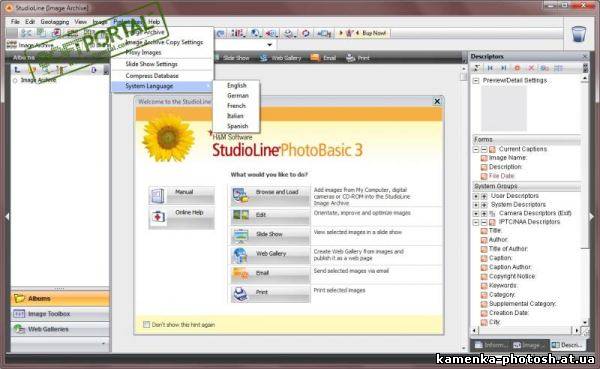Choose Compress Database menu entry
600x369 pixels.
(152, 76)
